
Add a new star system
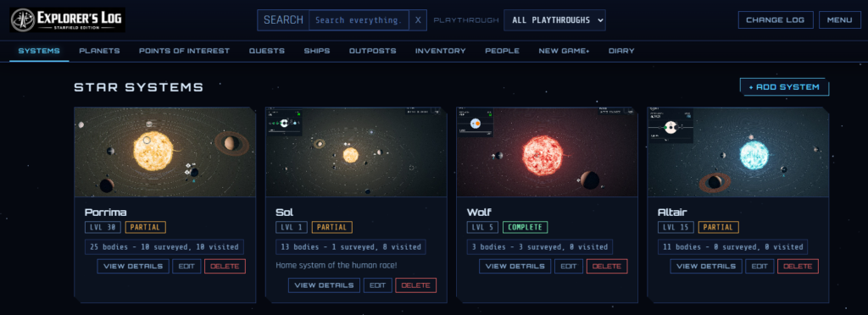pyautogui.click(x=784, y=86)
